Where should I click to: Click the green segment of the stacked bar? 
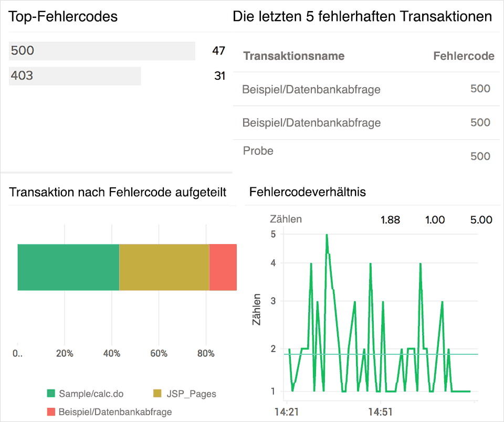click(68, 267)
